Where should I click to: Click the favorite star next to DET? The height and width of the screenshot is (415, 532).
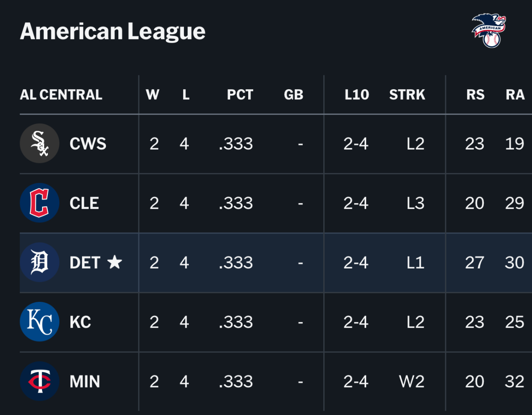[x=114, y=262]
